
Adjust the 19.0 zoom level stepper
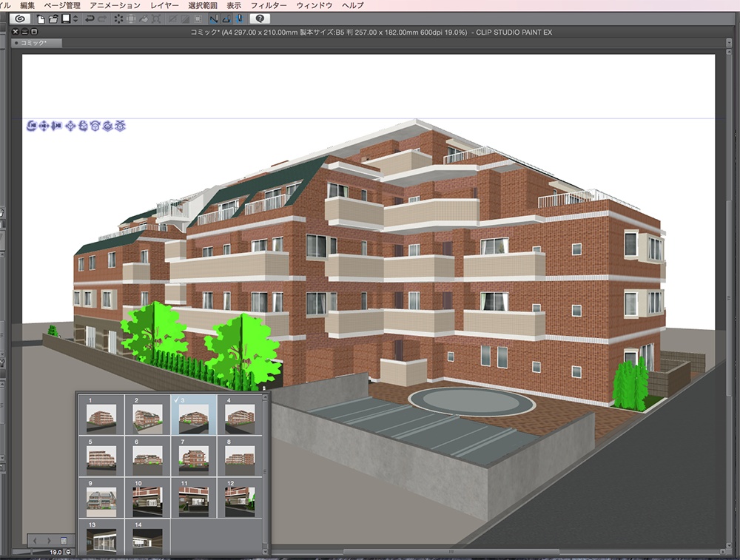point(67,552)
